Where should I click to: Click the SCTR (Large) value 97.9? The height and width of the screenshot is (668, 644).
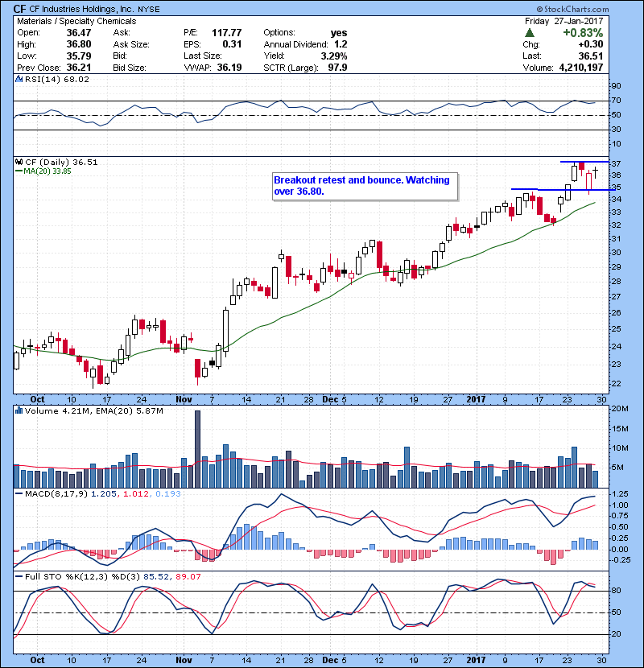pos(337,68)
